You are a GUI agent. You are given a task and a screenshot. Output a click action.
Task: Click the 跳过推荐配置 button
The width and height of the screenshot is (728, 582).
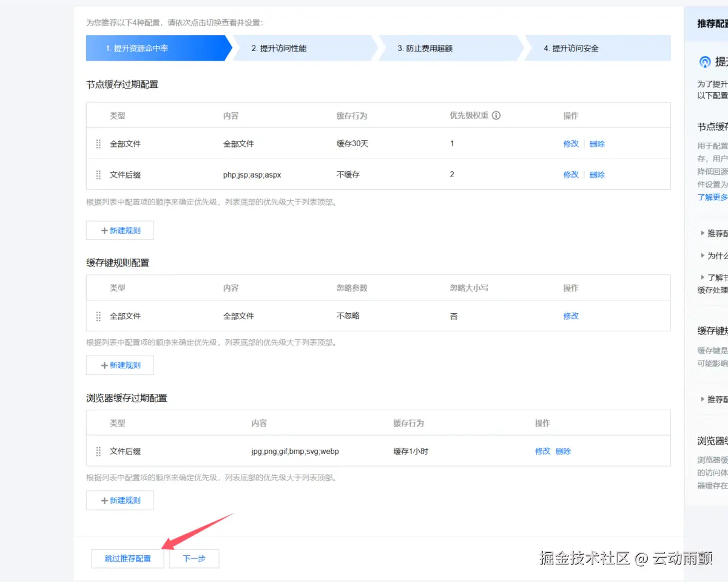(127, 558)
